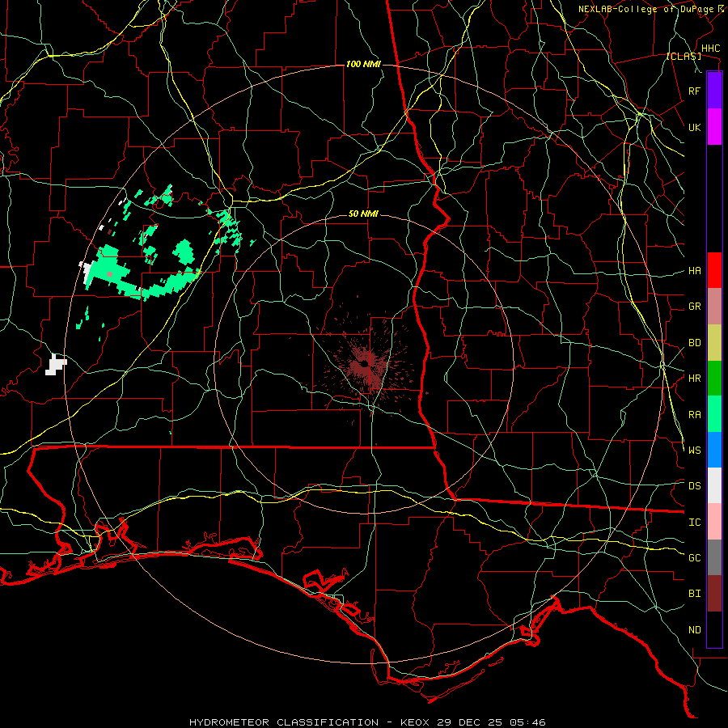Click the HA legend label

click(x=694, y=271)
